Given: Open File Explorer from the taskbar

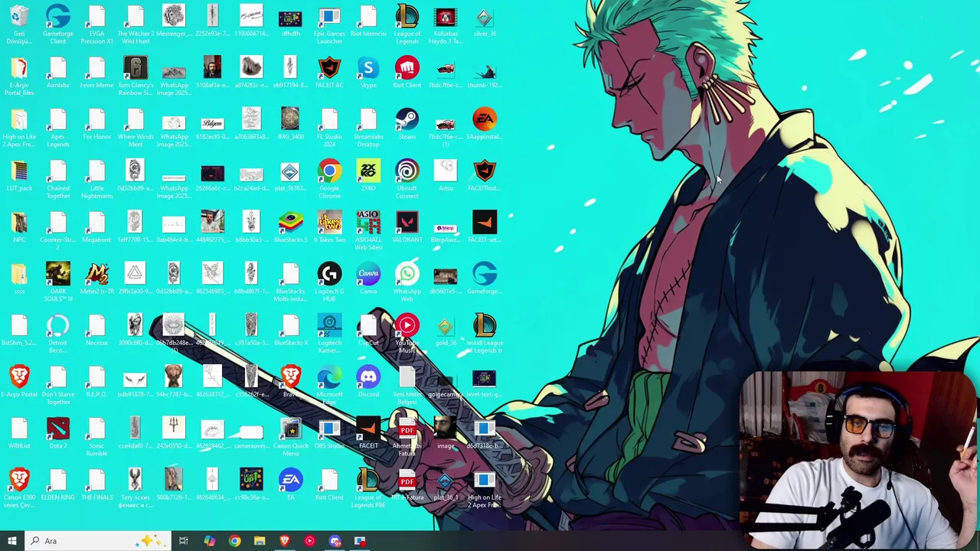Looking at the screenshot, I should pyautogui.click(x=260, y=541).
